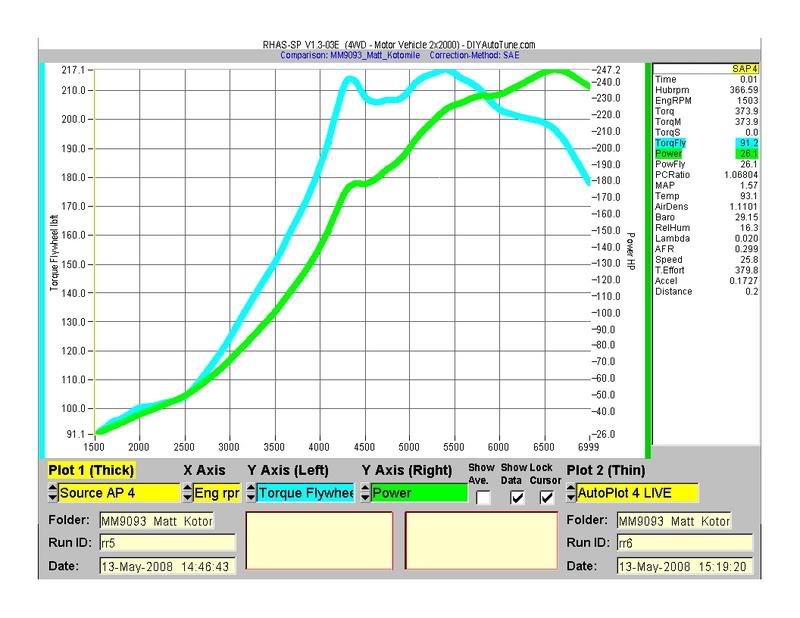Screen dimensions: 800x618
Task: Click the Plot 1 Date field
Action: pos(168,566)
